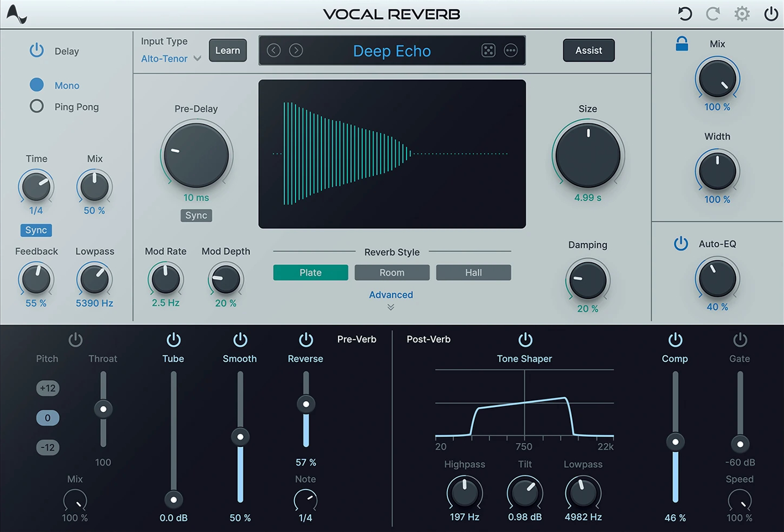Select the Ping Pong delay mode
784x532 pixels.
tap(36, 106)
